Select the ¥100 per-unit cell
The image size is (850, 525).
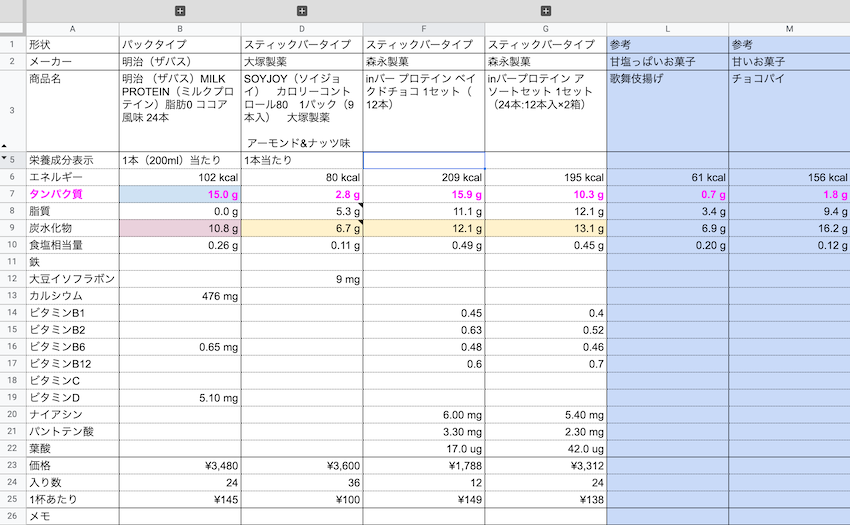pyautogui.click(x=302, y=500)
